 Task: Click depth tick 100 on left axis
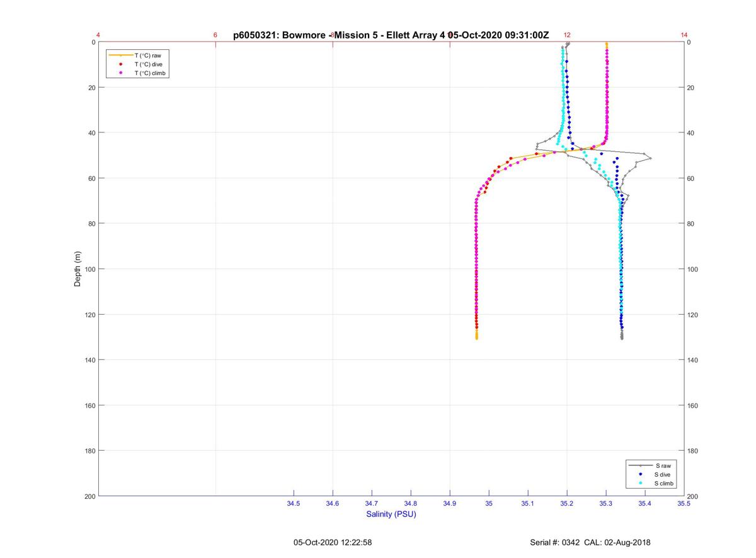tap(90, 269)
